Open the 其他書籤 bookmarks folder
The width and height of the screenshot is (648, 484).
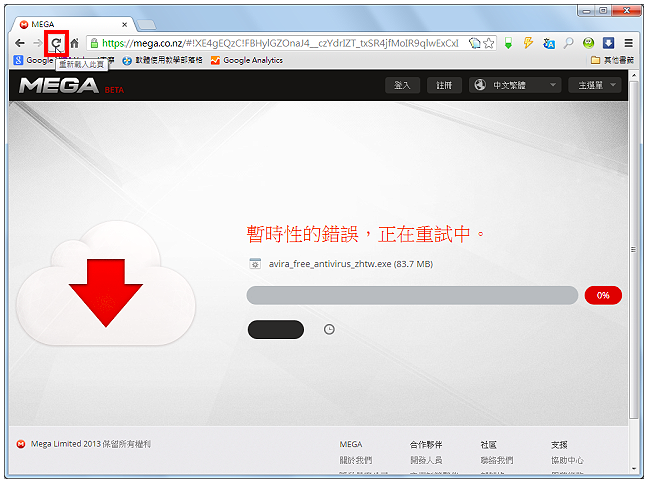pos(612,60)
